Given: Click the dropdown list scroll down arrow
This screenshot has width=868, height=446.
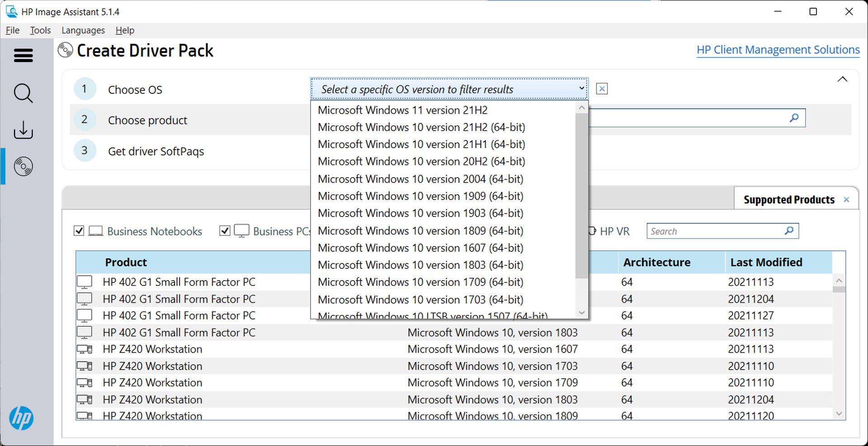Looking at the screenshot, I should point(581,312).
